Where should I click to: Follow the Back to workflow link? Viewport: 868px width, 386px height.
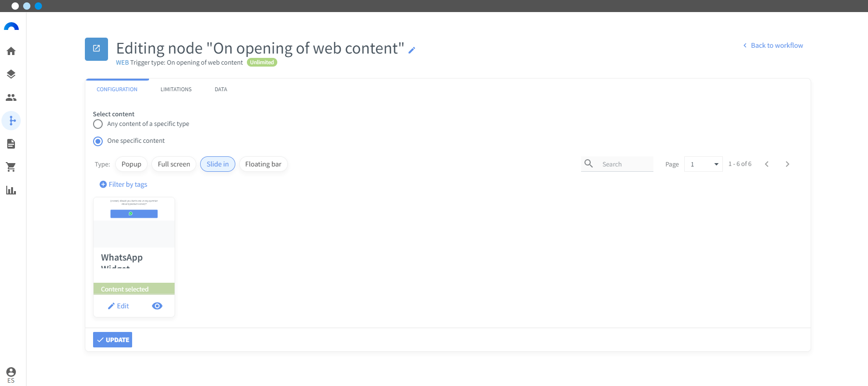[x=773, y=45]
